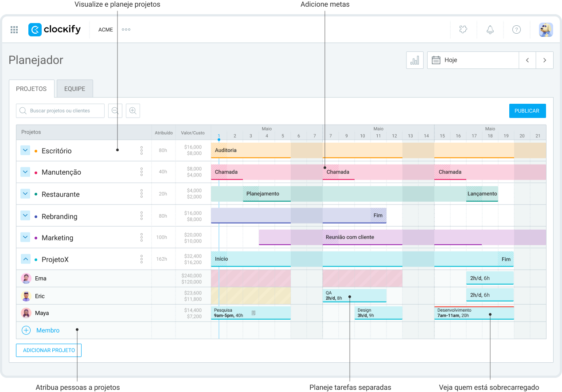Click the search projects or clients field
This screenshot has height=392, width=562.
60,111
